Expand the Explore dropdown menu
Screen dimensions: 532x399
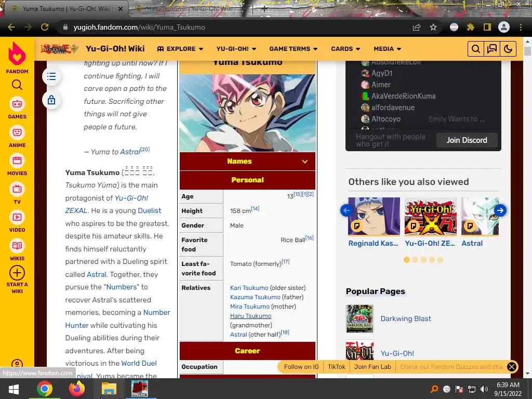coord(180,49)
